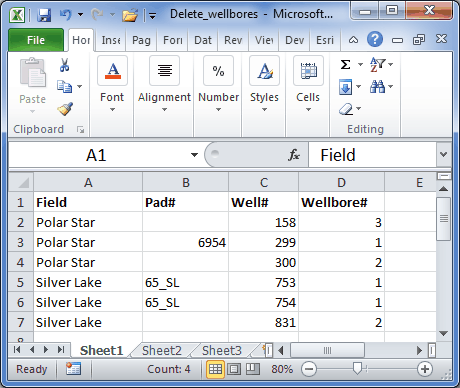Click the formula bar showing Field
Viewport: 460px width, 388px height.
(x=372, y=155)
